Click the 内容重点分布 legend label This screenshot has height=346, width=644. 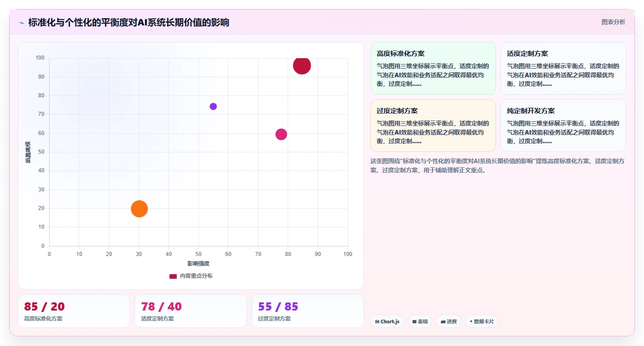point(196,276)
